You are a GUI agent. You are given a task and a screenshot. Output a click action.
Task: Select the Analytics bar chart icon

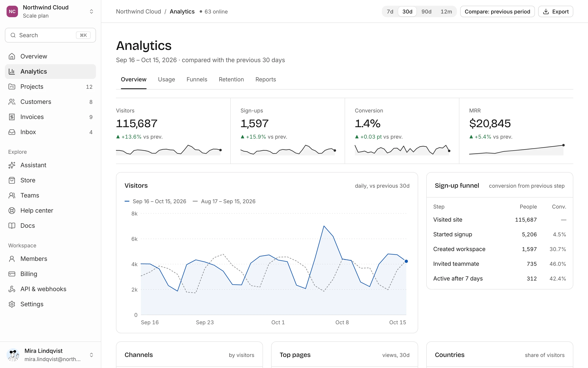point(12,71)
